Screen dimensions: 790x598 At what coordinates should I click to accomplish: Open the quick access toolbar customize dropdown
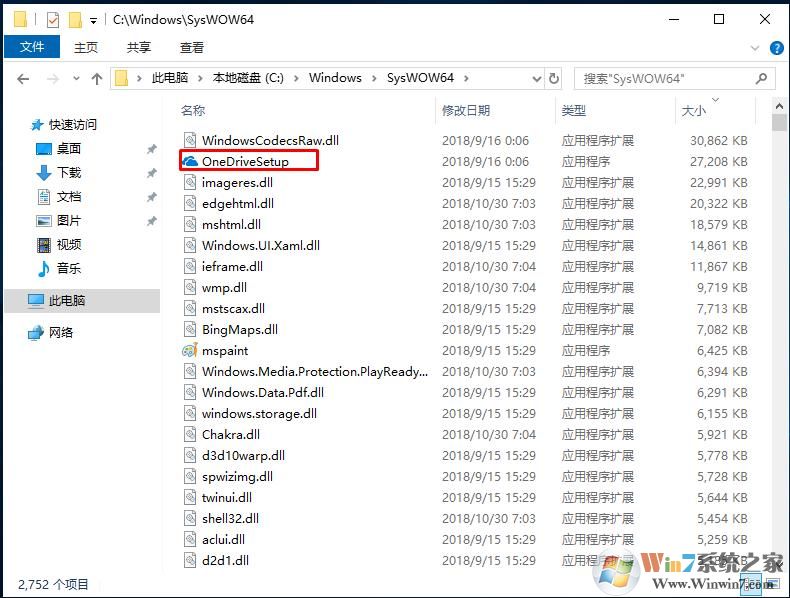[x=93, y=21]
